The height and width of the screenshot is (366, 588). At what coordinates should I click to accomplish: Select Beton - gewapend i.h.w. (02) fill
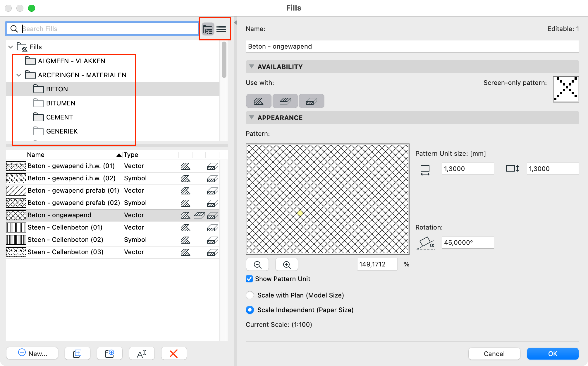click(x=113, y=178)
